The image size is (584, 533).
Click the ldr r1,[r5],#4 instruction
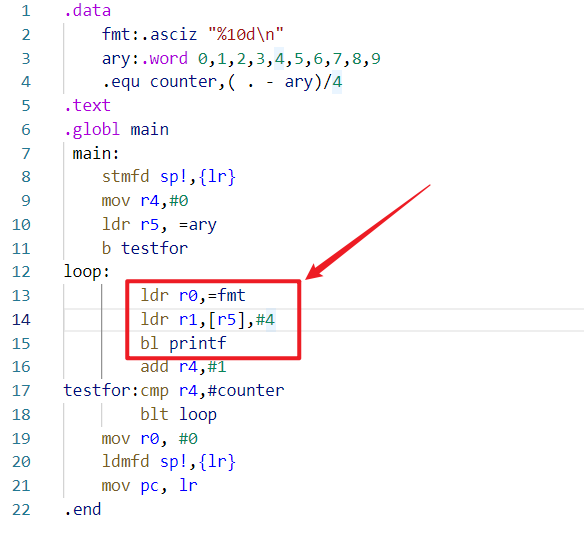coord(207,320)
